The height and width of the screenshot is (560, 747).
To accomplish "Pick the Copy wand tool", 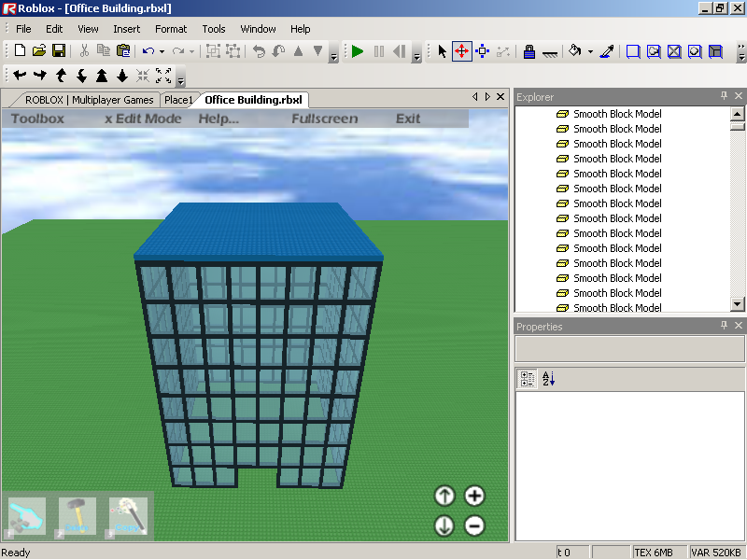I will 128,515.
